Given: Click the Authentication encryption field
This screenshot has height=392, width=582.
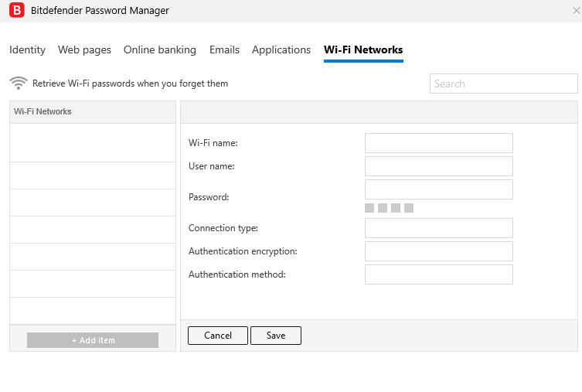Looking at the screenshot, I should pos(438,251).
